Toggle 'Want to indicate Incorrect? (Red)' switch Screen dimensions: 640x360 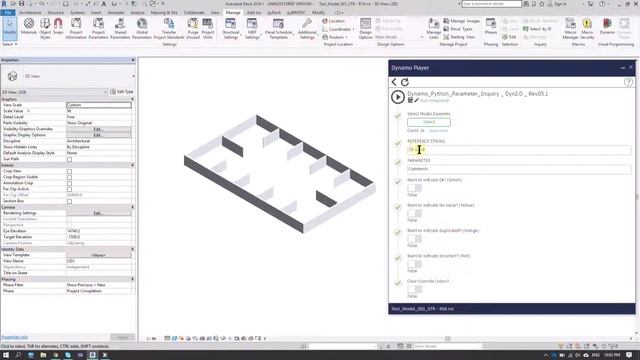coord(414,264)
